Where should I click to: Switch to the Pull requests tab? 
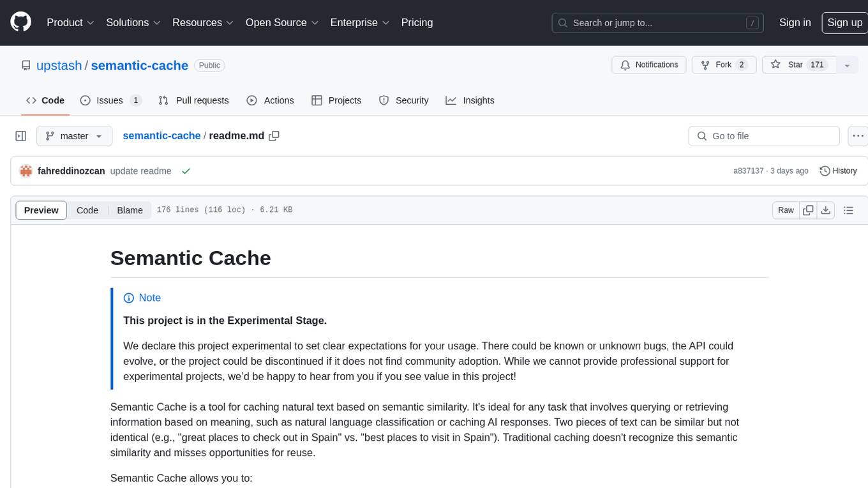193,100
